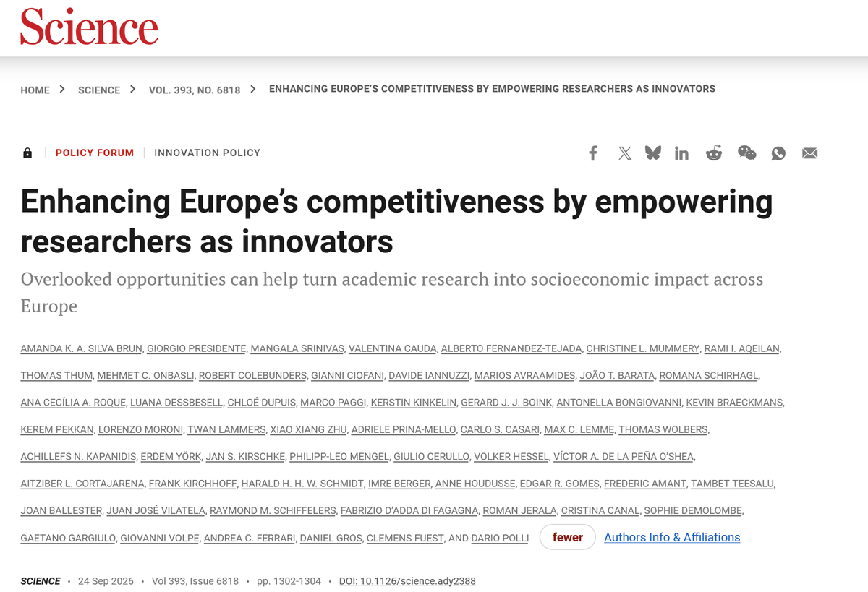The image size is (868, 592).
Task: Open author Joan Ballester
Action: 61,510
